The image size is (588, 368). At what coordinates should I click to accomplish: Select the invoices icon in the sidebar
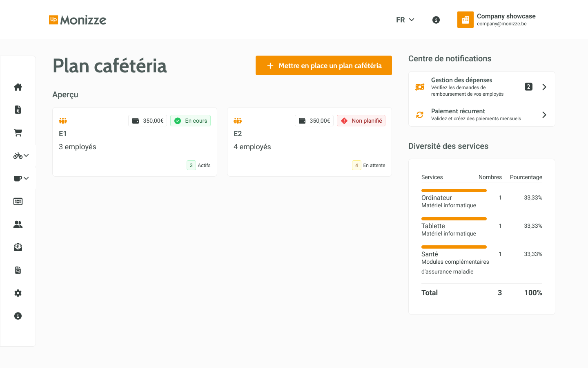pos(18,110)
